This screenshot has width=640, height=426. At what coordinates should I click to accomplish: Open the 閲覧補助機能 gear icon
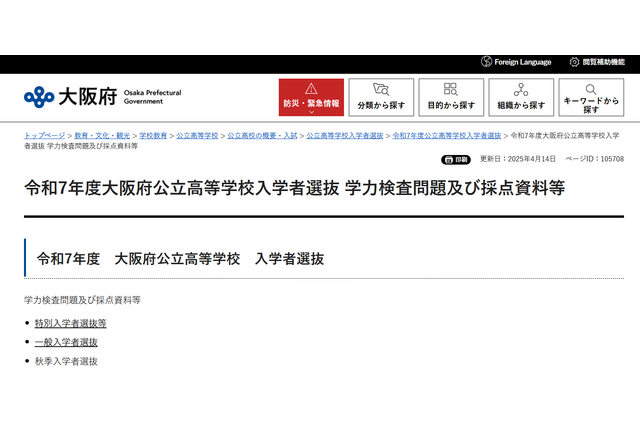pos(574,62)
